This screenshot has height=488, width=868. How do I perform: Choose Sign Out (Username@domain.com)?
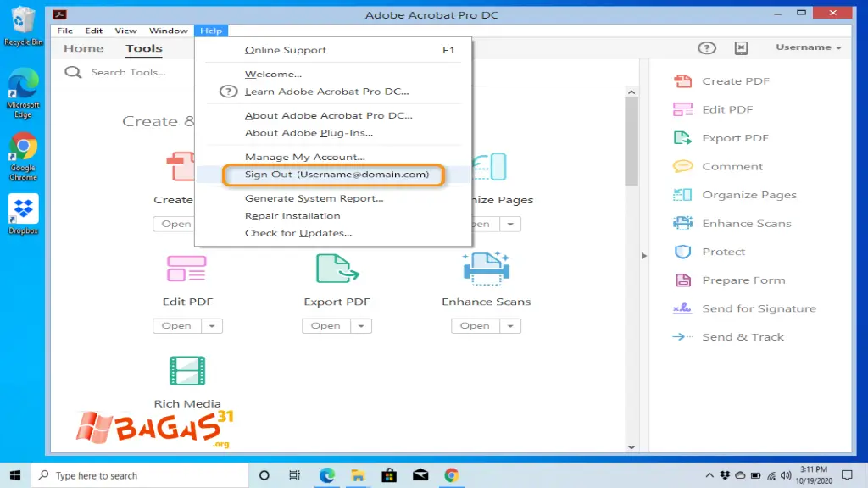(332, 175)
